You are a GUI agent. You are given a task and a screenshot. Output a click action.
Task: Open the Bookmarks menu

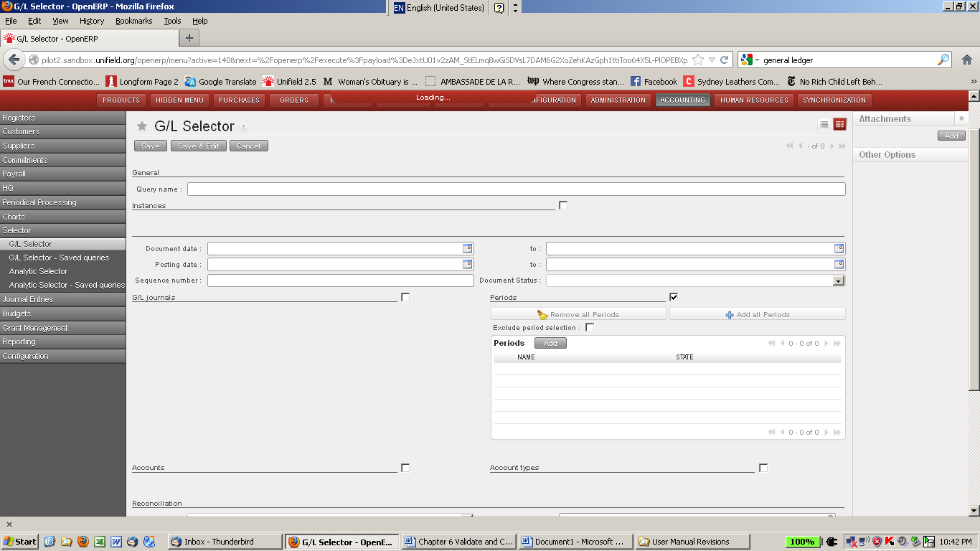(133, 21)
